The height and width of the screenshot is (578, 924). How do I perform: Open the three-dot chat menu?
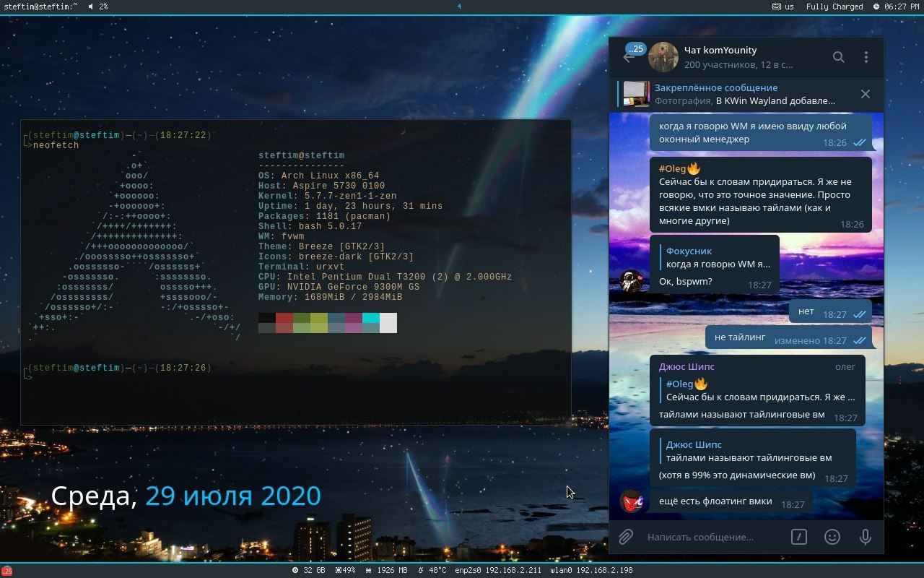point(866,57)
